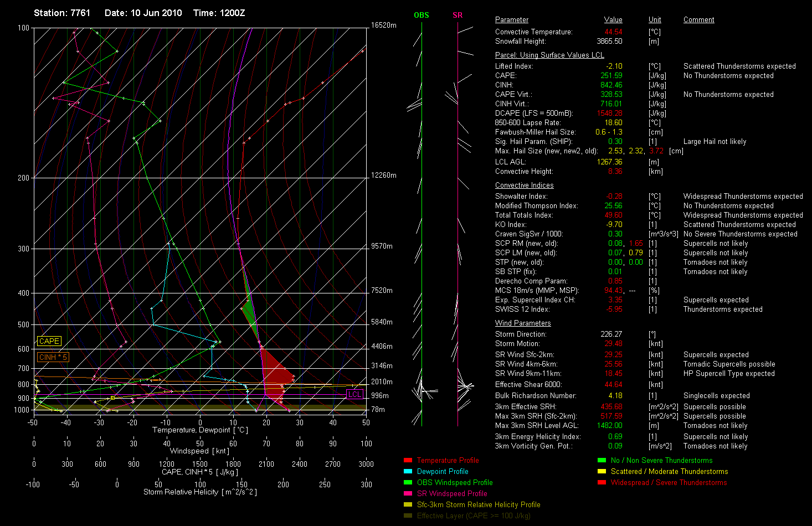Select the green OBS Windspeed Profile swatch
The height and width of the screenshot is (526, 812).
point(408,482)
